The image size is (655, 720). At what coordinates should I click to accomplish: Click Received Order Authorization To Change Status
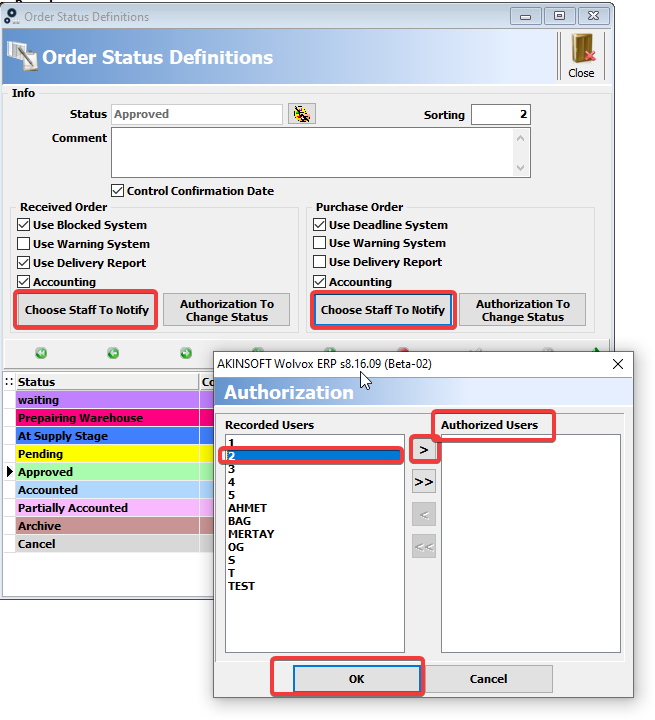point(226,310)
